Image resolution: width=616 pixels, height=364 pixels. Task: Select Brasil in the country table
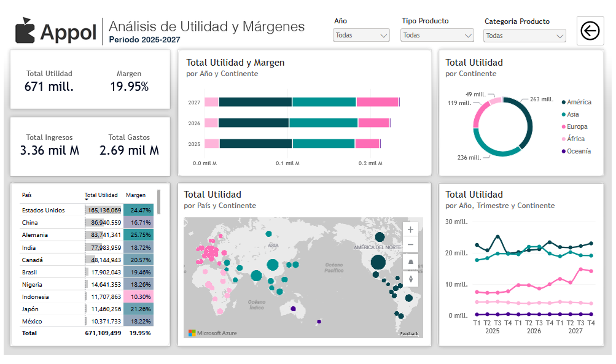[29, 272]
